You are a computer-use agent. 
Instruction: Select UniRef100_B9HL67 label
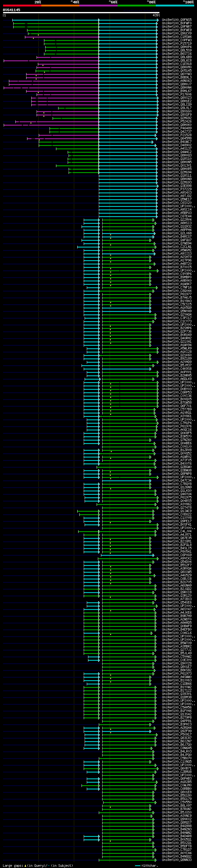(x=176, y=91)
